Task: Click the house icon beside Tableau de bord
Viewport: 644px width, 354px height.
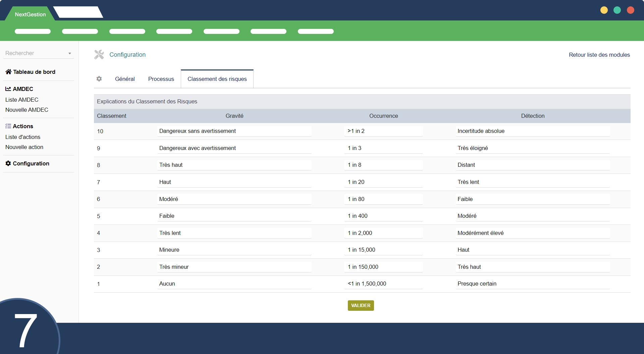Action: click(x=8, y=72)
